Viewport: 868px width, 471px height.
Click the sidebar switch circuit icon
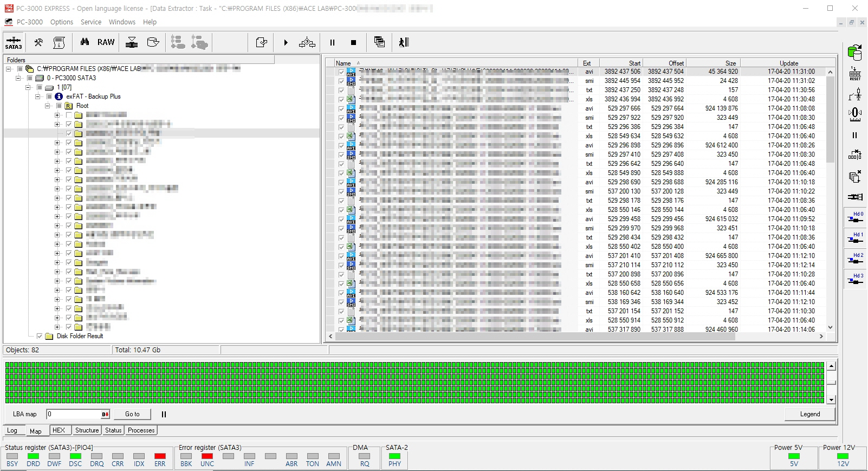pyautogui.click(x=855, y=94)
